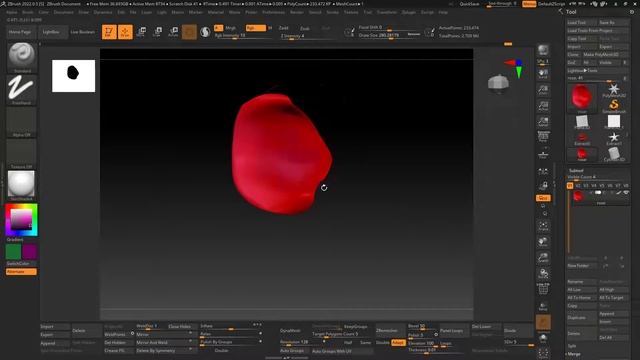The width and height of the screenshot is (640, 360).
Task: Toggle the Rgb channel button
Action: click(256, 28)
